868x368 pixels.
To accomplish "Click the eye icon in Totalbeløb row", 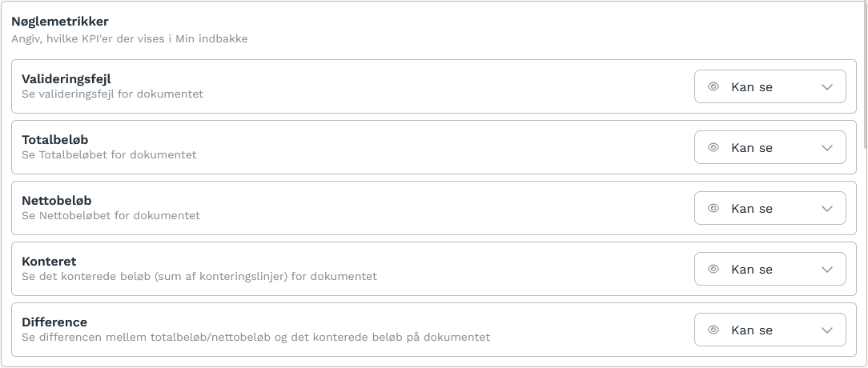I will [713, 147].
